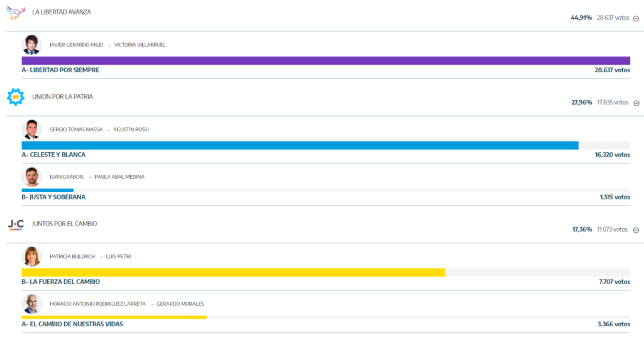Click the yellow El Cambio de Nuestras Vidas bar

pyautogui.click(x=114, y=318)
